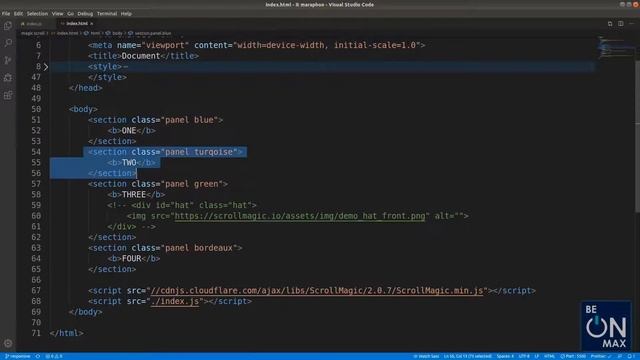This screenshot has height=360, width=640.
Task: Click the word ONE on line 52
Action: coord(129,131)
